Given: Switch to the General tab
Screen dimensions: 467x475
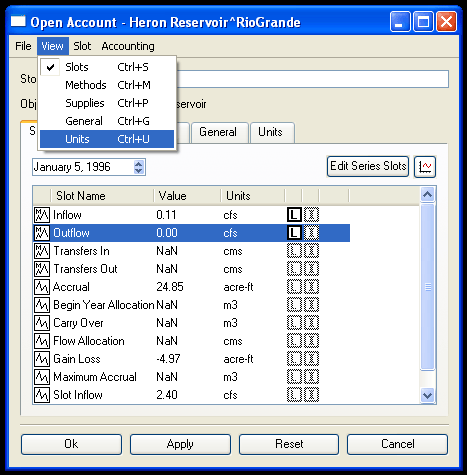Looking at the screenshot, I should click(219, 132).
